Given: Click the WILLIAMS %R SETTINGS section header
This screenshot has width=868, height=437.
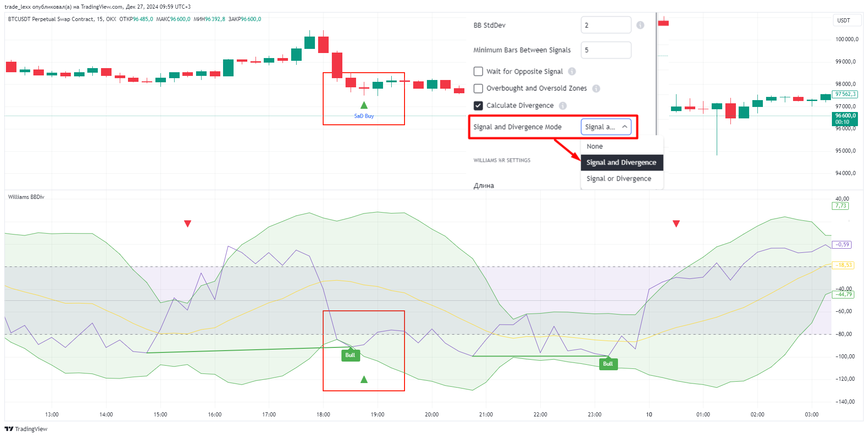Looking at the screenshot, I should click(502, 160).
